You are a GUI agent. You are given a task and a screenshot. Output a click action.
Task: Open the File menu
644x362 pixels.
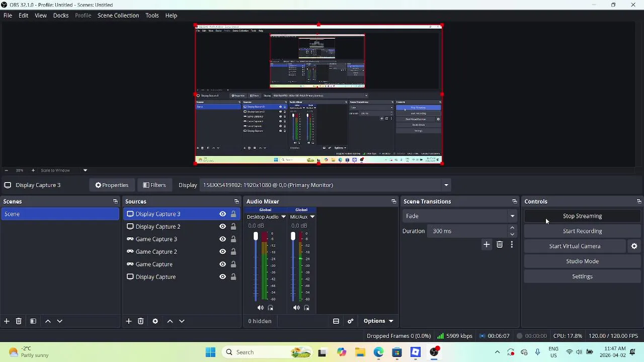tap(8, 16)
